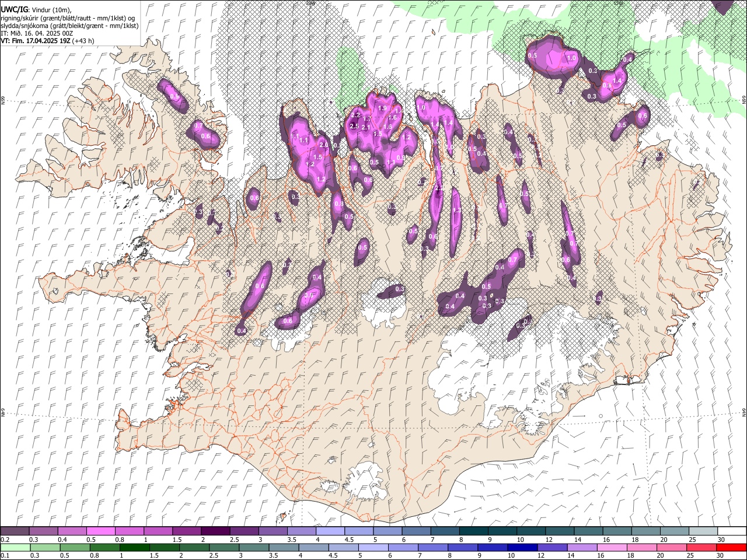This screenshot has height=560, width=747.
Task: Click the bright red 30+ lower-row swatch
Action: click(x=731, y=547)
